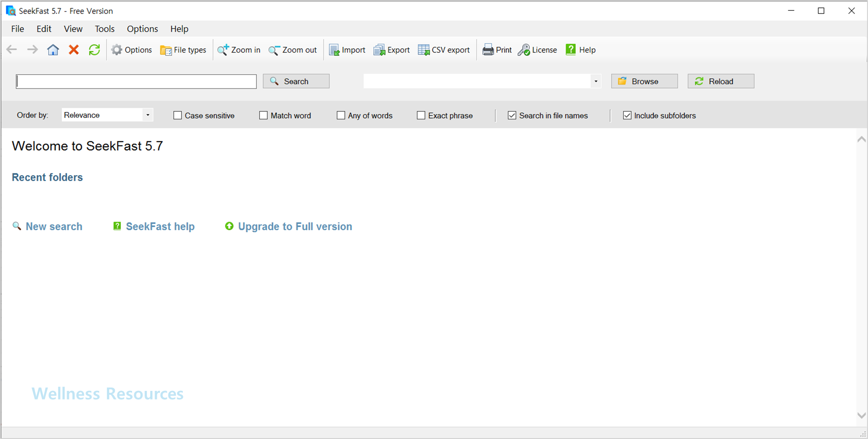This screenshot has width=868, height=439.
Task: Uncheck Search in file names
Action: [512, 115]
